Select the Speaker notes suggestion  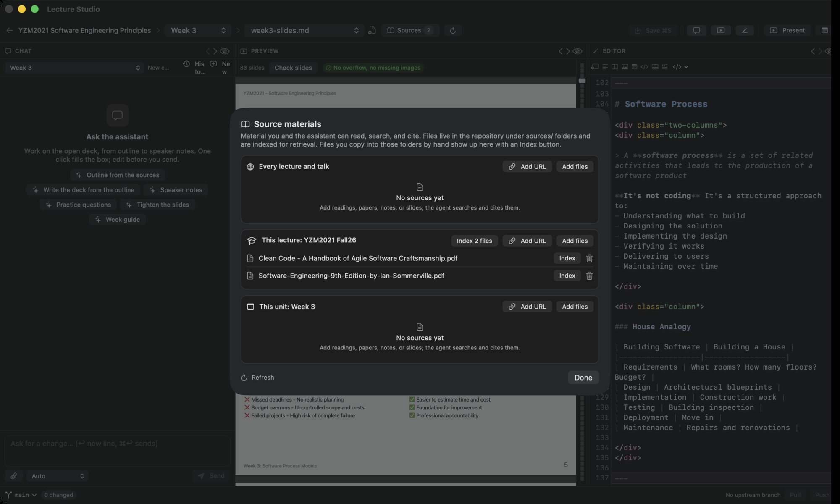tap(176, 190)
